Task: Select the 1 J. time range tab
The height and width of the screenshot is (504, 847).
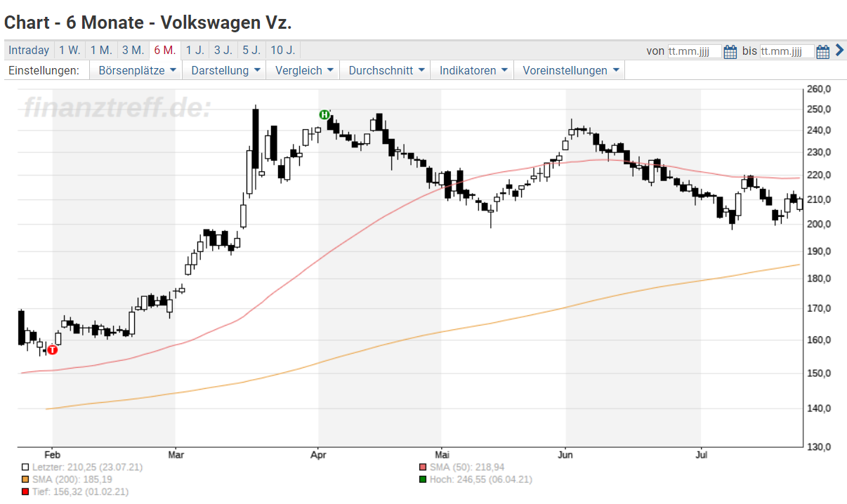Action: (x=195, y=51)
